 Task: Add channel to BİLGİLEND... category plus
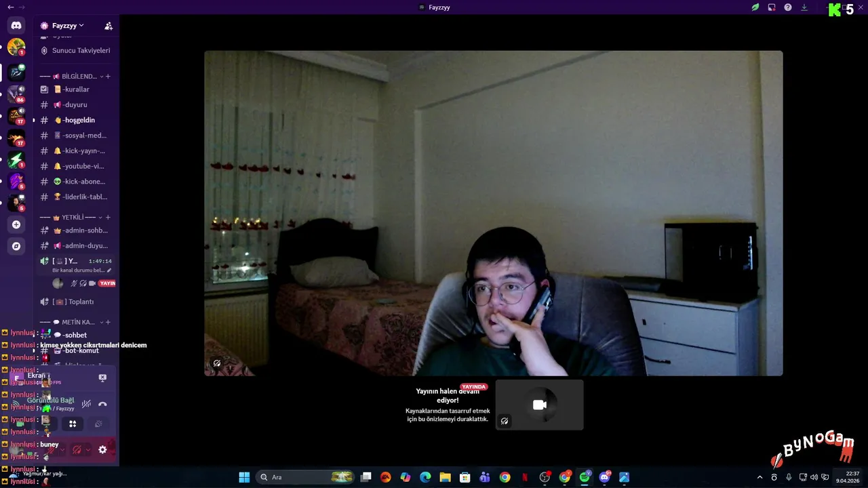108,77
